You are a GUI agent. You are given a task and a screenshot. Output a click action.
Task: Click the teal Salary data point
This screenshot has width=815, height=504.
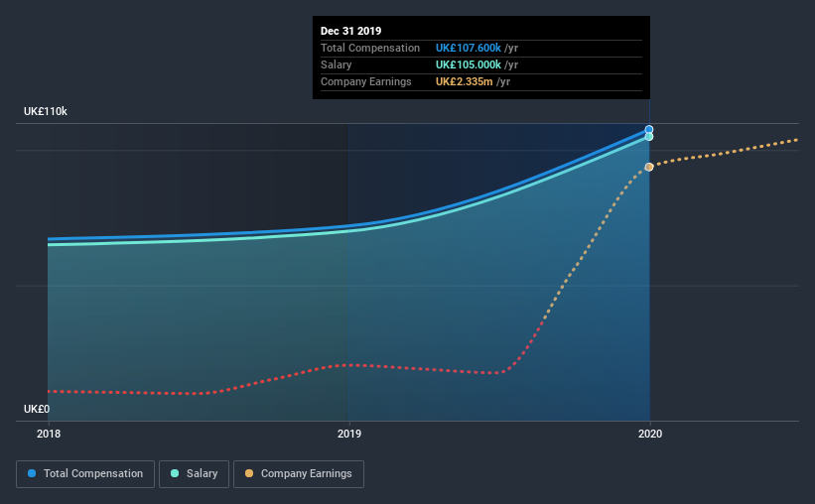point(649,137)
